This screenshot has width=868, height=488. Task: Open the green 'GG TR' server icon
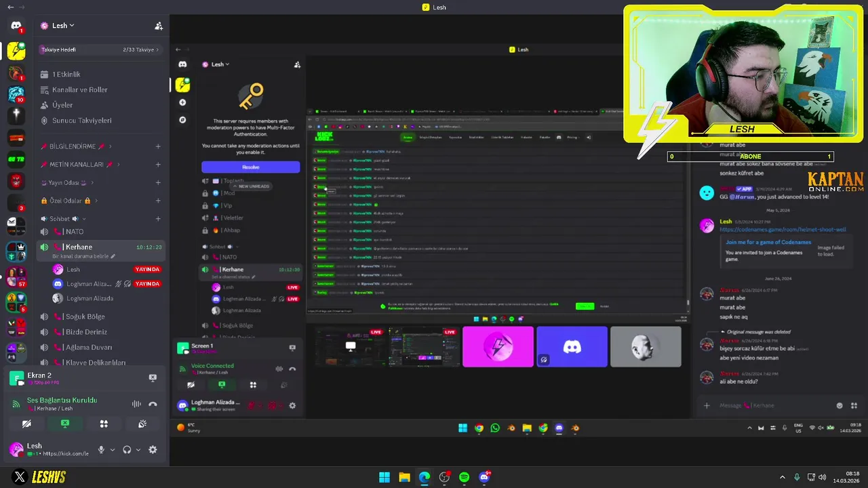(16, 159)
